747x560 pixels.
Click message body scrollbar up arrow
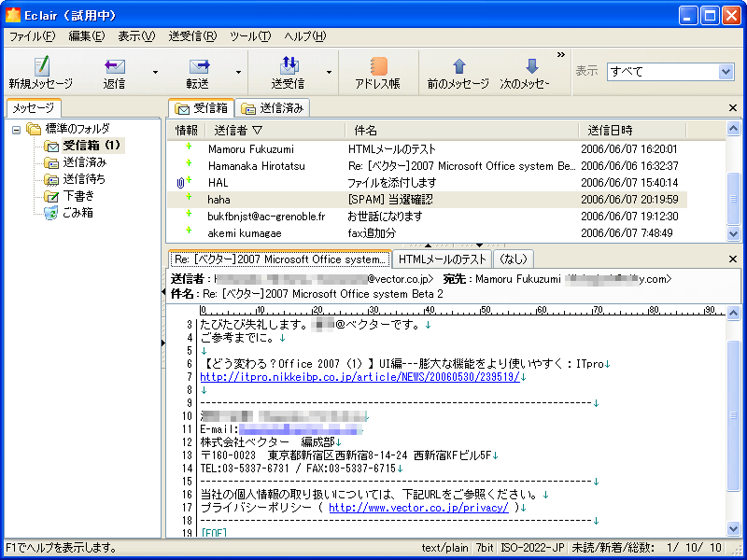pos(733,313)
